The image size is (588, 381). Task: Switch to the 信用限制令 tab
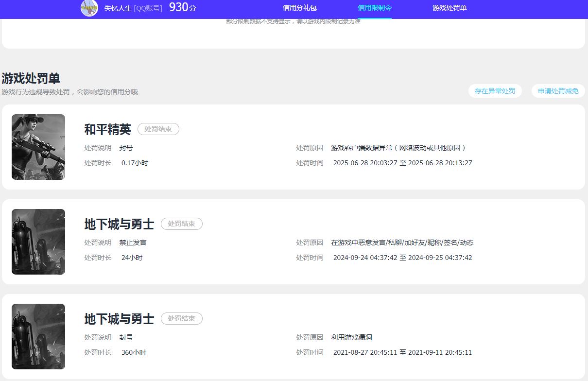(374, 8)
